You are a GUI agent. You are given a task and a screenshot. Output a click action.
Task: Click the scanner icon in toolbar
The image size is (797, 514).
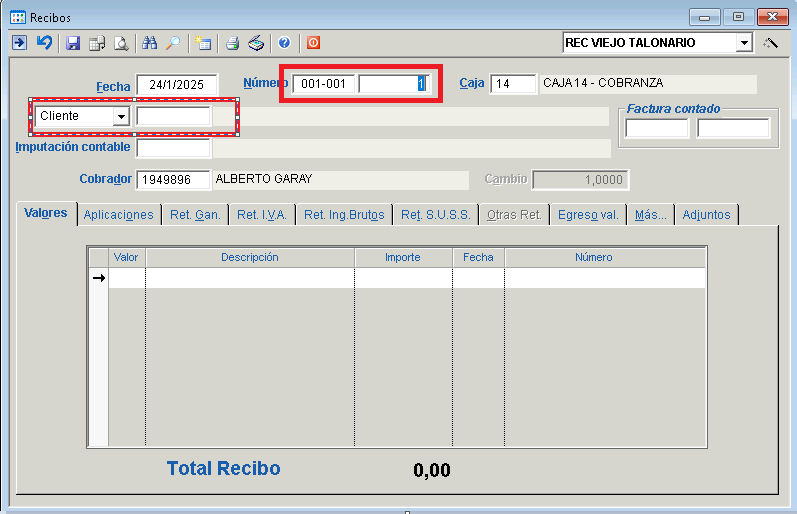point(256,43)
